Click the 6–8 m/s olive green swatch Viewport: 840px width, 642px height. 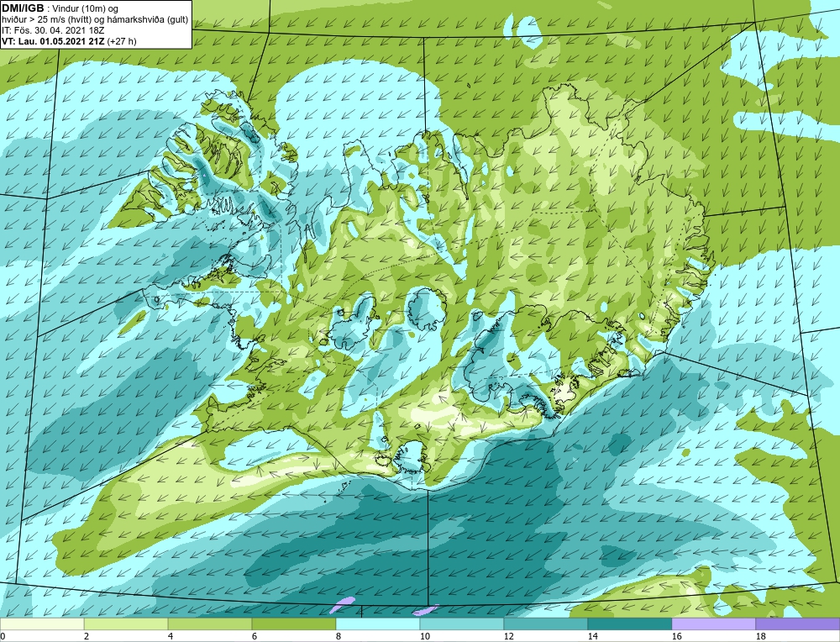point(294,624)
